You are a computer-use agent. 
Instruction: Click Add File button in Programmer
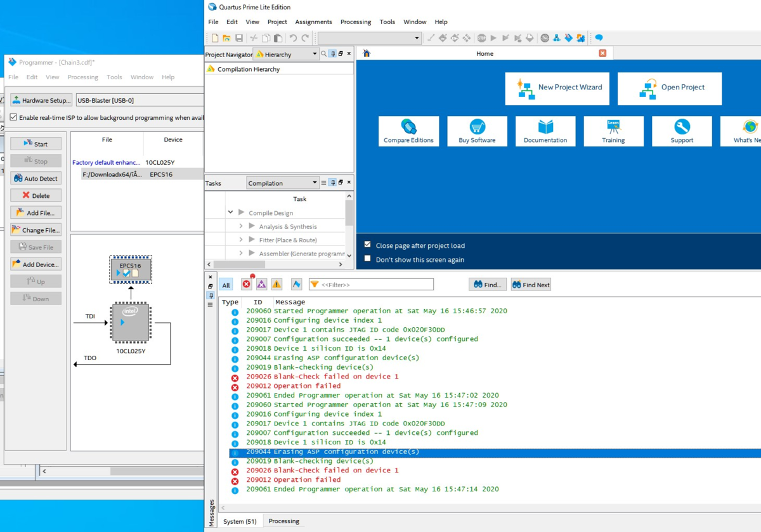(36, 212)
